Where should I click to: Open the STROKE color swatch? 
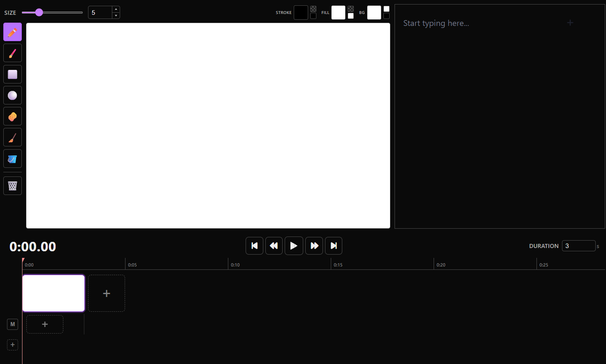point(300,12)
